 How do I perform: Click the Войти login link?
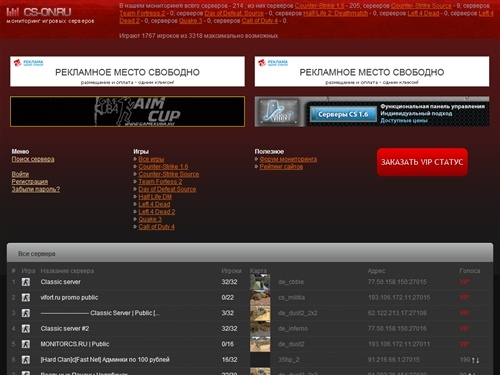[x=20, y=174]
